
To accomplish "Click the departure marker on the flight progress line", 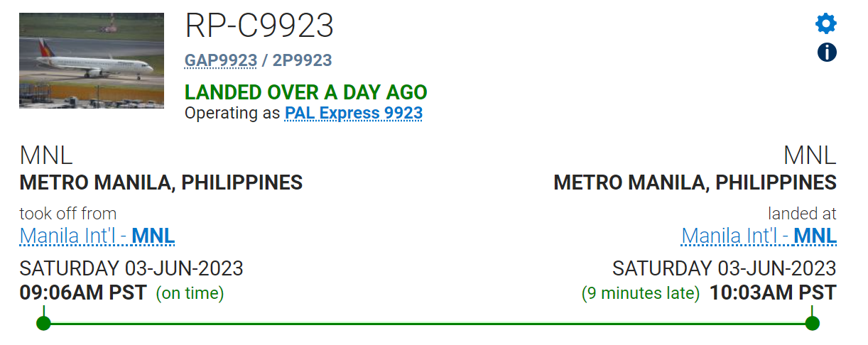I will pyautogui.click(x=43, y=324).
